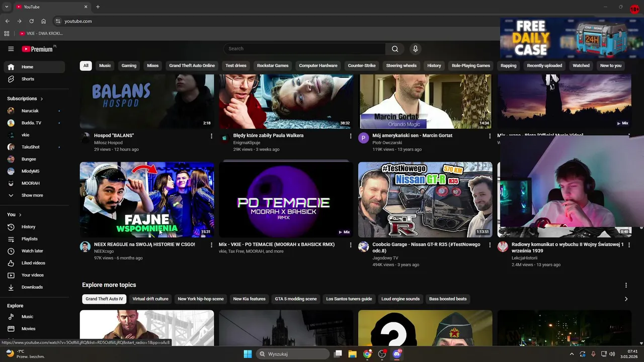Start voice search with microphone icon
Viewport: 644px width, 362px height.
point(415,49)
